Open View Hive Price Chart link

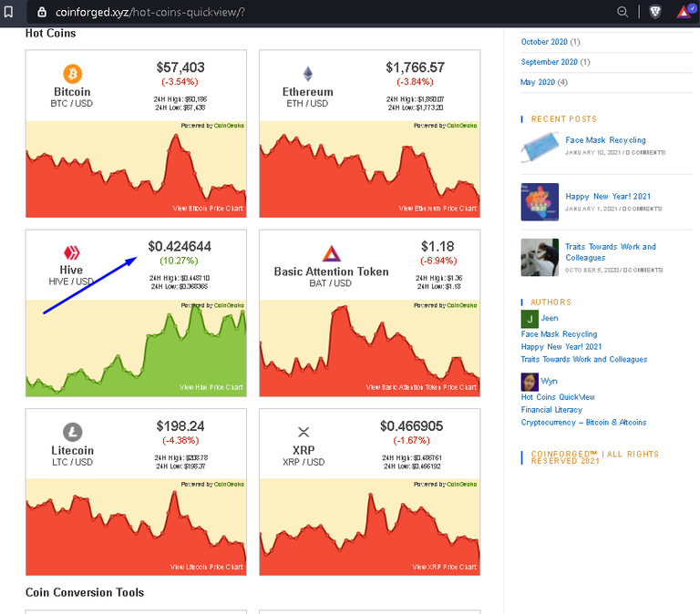211,387
